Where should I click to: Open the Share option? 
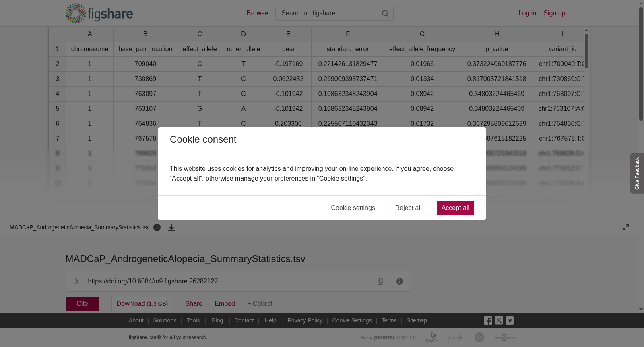click(194, 304)
